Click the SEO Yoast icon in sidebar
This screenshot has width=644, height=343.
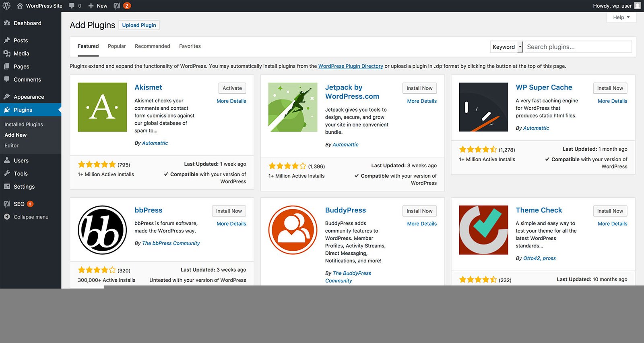7,204
